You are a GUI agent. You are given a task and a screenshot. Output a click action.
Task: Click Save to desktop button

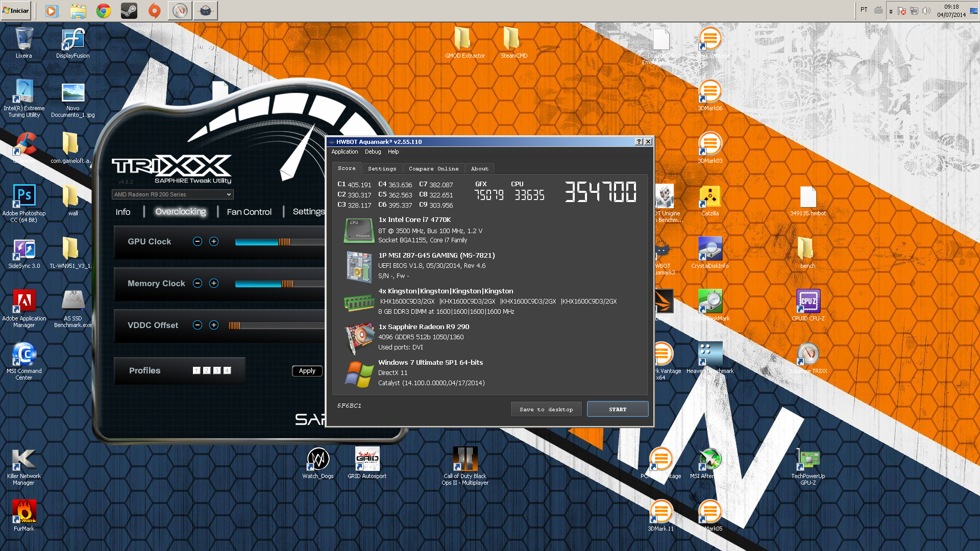pos(546,409)
